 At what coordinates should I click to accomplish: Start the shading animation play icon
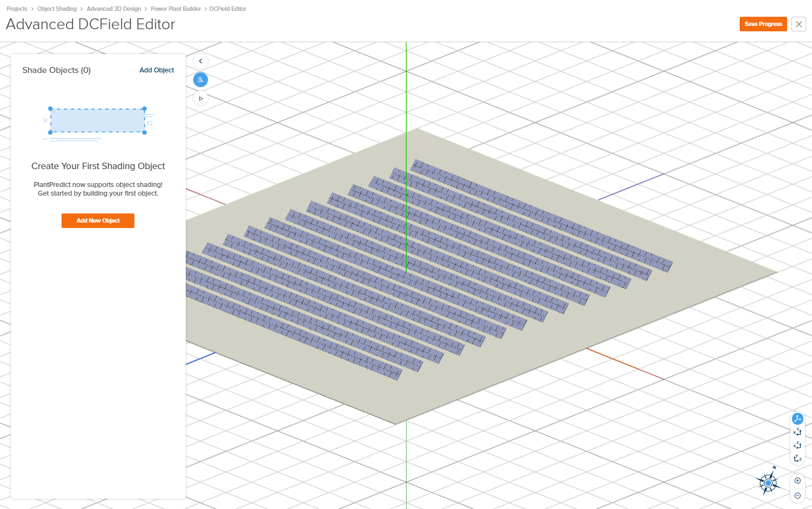click(200, 98)
